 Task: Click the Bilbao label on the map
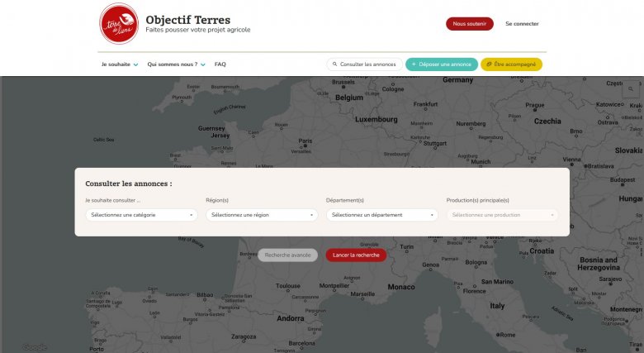[x=205, y=294]
